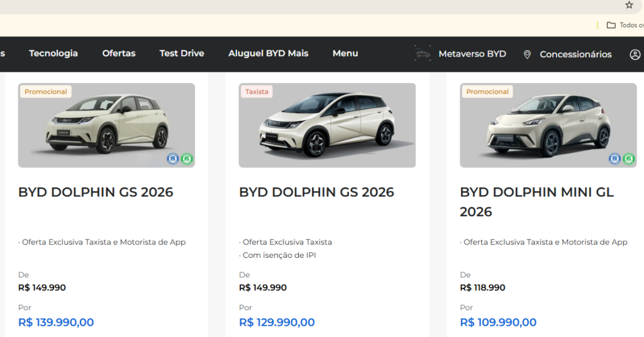This screenshot has height=337, width=644.
Task: Click blue badge on Dolphin Mini GL image
Action: click(x=615, y=159)
